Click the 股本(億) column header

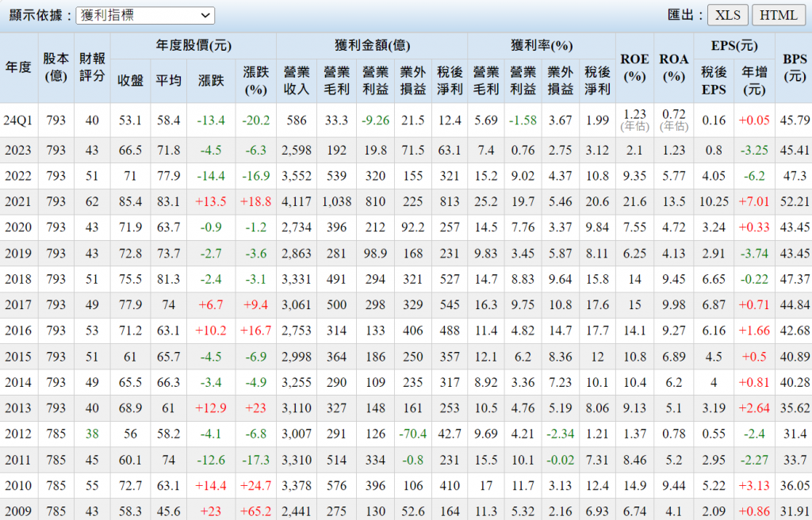(56, 67)
